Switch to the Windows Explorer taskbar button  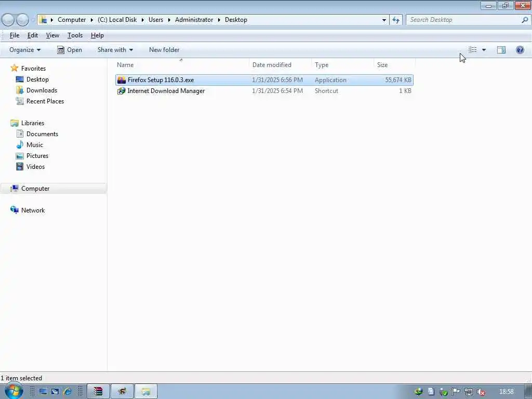coord(146,392)
